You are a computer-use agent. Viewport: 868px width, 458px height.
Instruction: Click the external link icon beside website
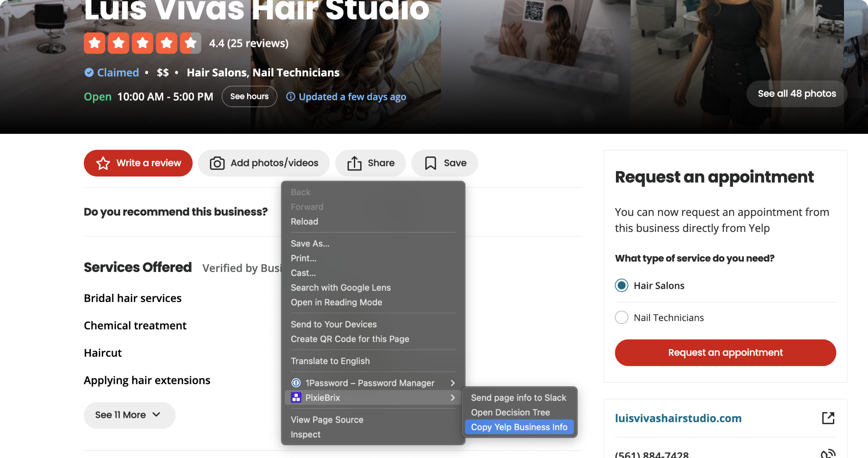tap(828, 418)
